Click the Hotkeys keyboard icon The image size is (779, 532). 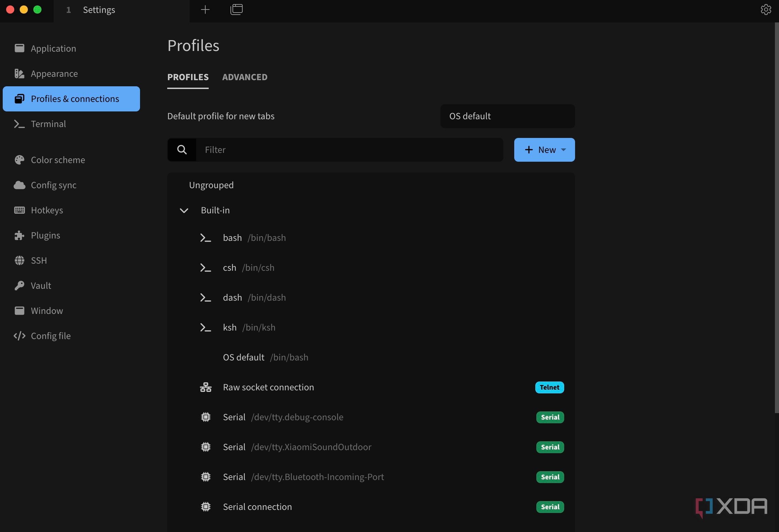pos(19,210)
